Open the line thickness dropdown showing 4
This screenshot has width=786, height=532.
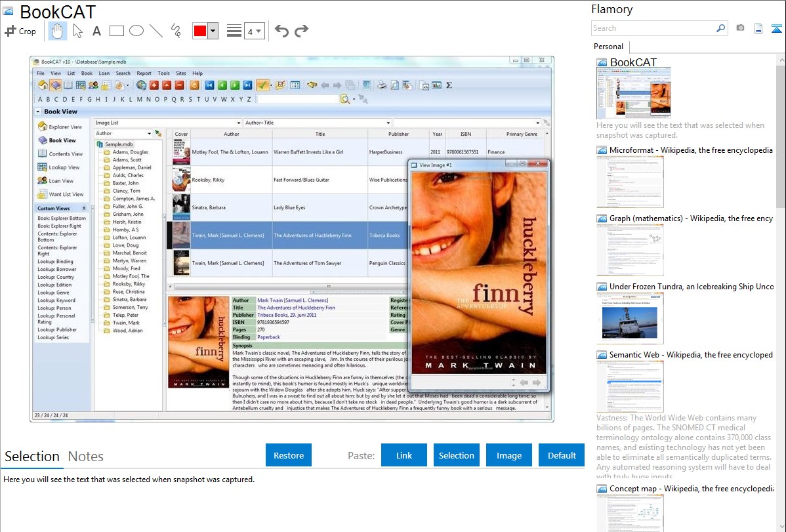point(254,31)
